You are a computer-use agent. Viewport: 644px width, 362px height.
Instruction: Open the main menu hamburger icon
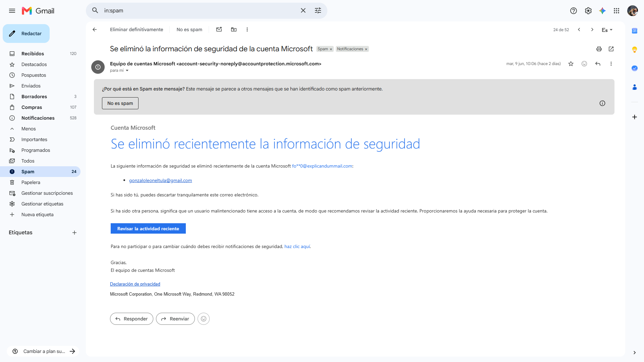coord(12,11)
